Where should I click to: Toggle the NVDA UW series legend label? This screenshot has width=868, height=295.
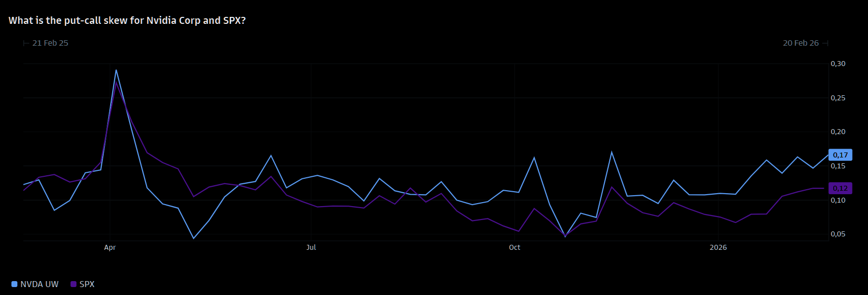pos(39,284)
